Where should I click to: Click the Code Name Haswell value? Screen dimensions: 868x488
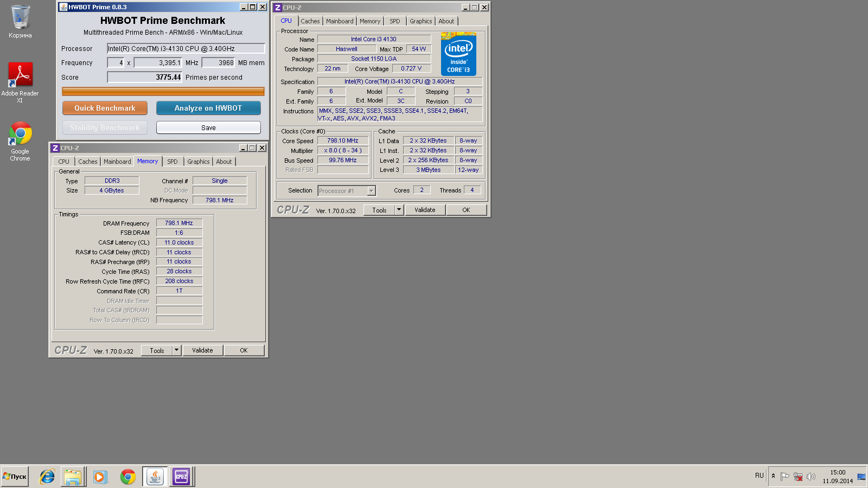347,49
